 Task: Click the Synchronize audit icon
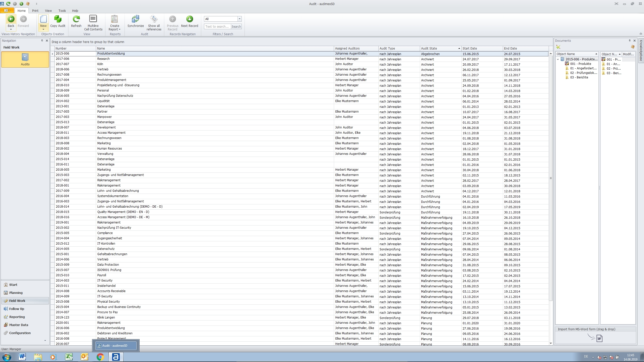point(135,19)
